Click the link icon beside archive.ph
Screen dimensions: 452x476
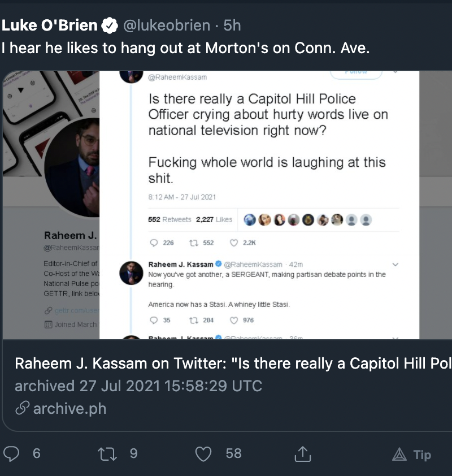(22, 409)
